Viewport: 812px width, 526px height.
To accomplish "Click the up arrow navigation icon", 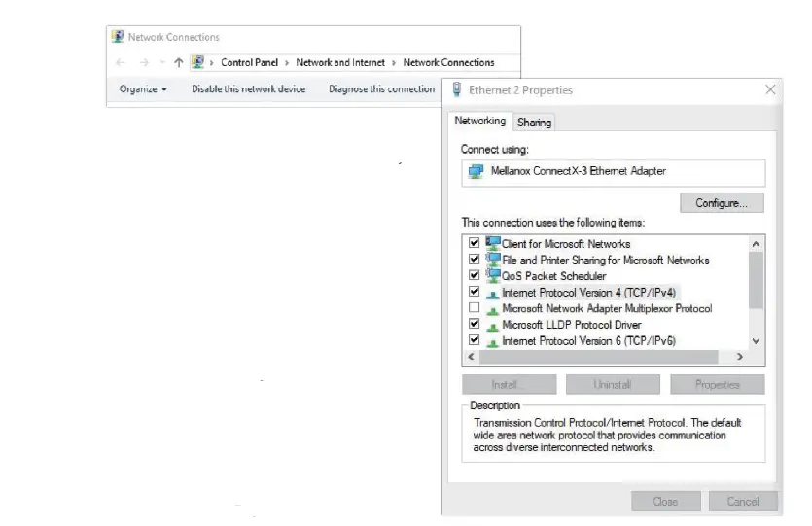I will coord(178,62).
